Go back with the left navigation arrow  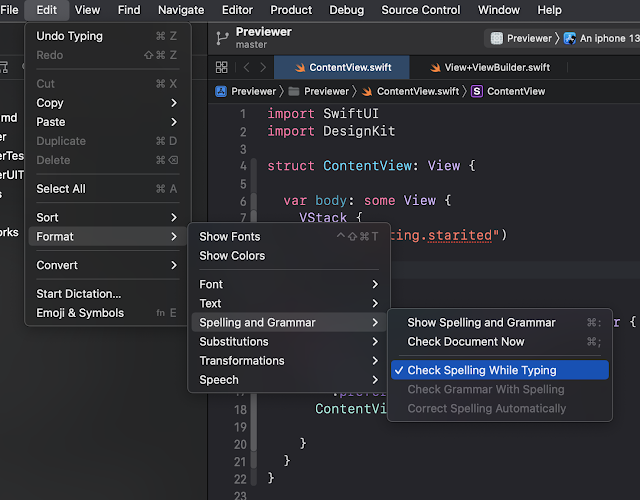tap(246, 67)
